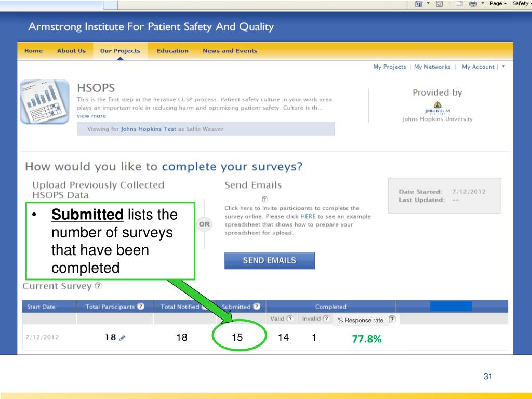Click the HSOPS project heading

click(96, 88)
